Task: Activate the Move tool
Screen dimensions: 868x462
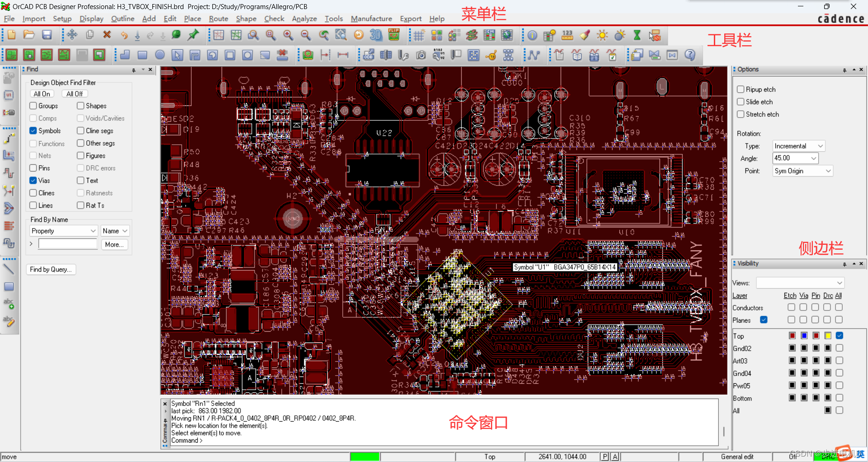Action: 72,35
